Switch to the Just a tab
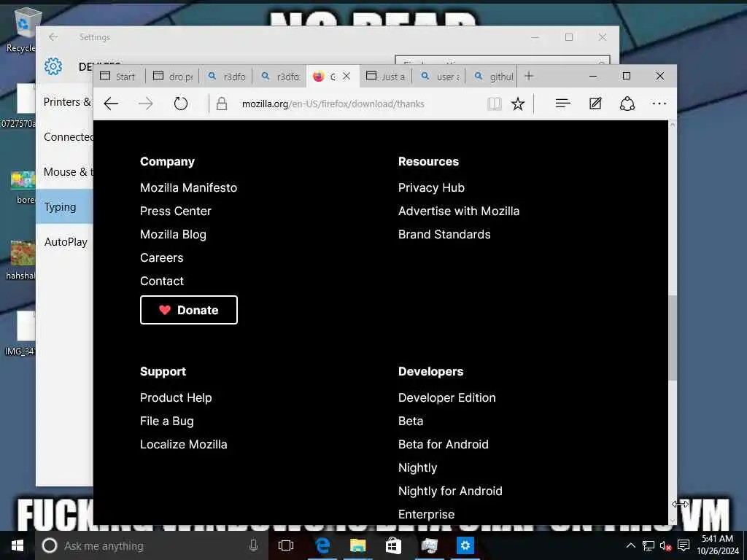The image size is (747, 560). click(386, 77)
